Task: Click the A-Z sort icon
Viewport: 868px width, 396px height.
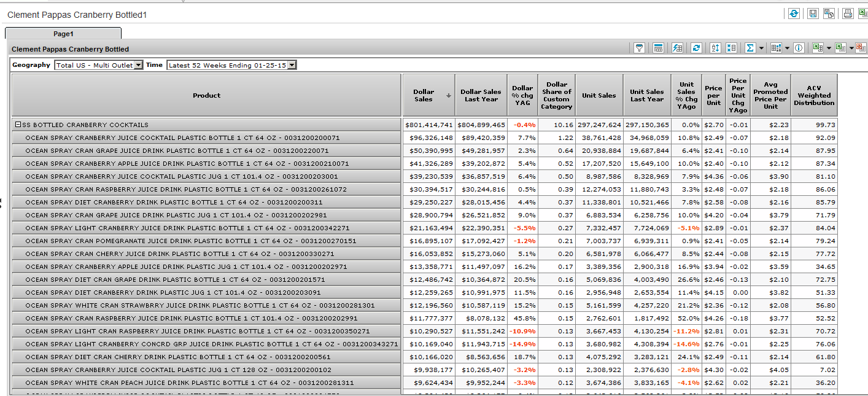Action: click(715, 48)
